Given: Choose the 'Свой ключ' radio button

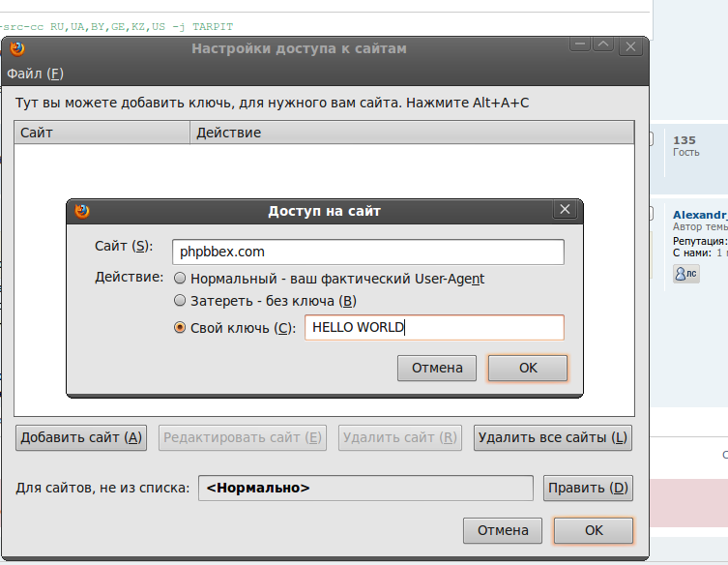Looking at the screenshot, I should [179, 328].
